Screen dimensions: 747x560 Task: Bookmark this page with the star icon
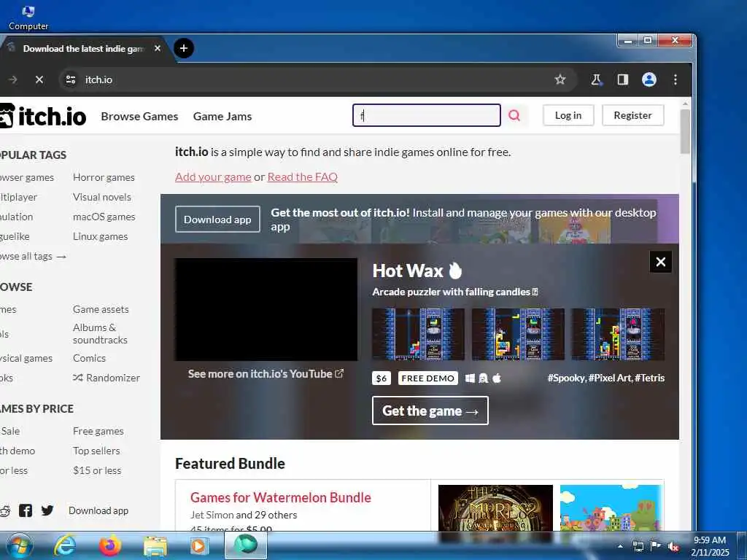click(x=560, y=79)
